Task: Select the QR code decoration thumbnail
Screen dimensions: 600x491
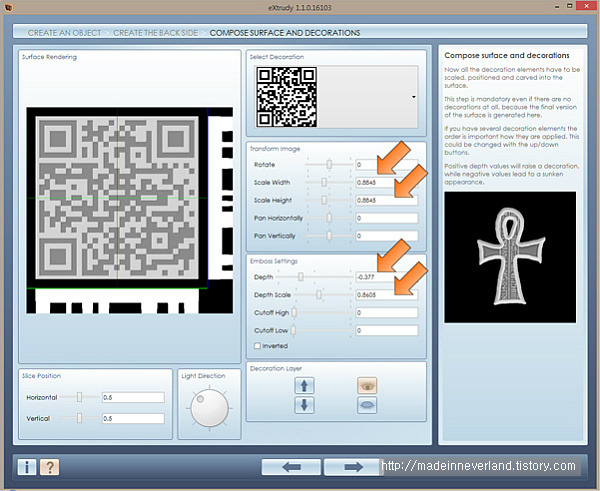Action: [x=286, y=97]
